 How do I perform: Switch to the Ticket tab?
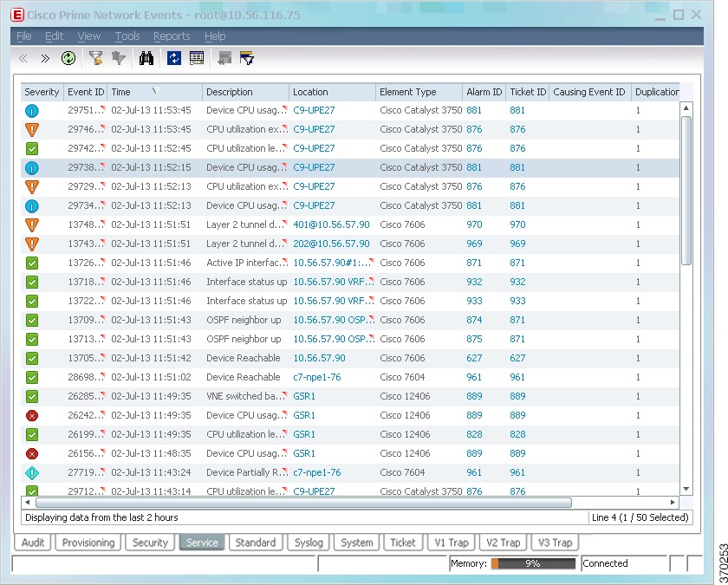403,543
